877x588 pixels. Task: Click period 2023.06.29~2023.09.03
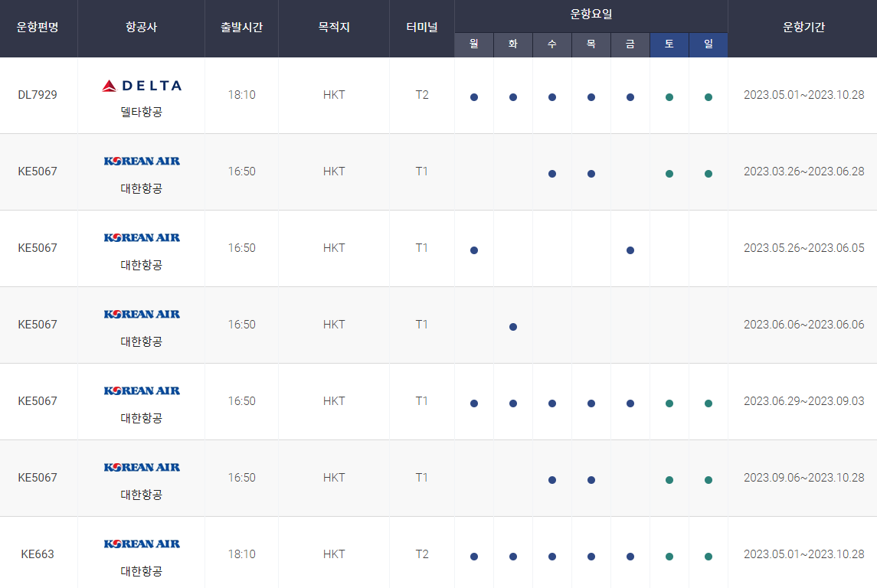pyautogui.click(x=803, y=401)
